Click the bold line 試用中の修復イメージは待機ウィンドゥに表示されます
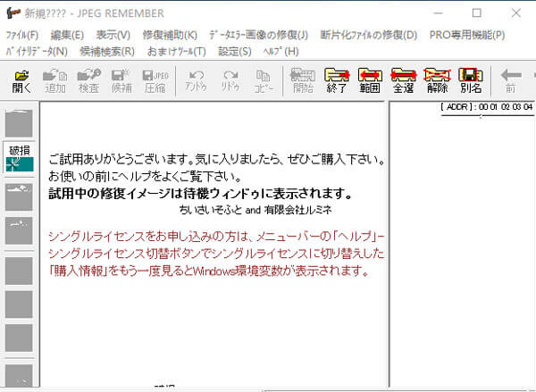 tap(200, 194)
